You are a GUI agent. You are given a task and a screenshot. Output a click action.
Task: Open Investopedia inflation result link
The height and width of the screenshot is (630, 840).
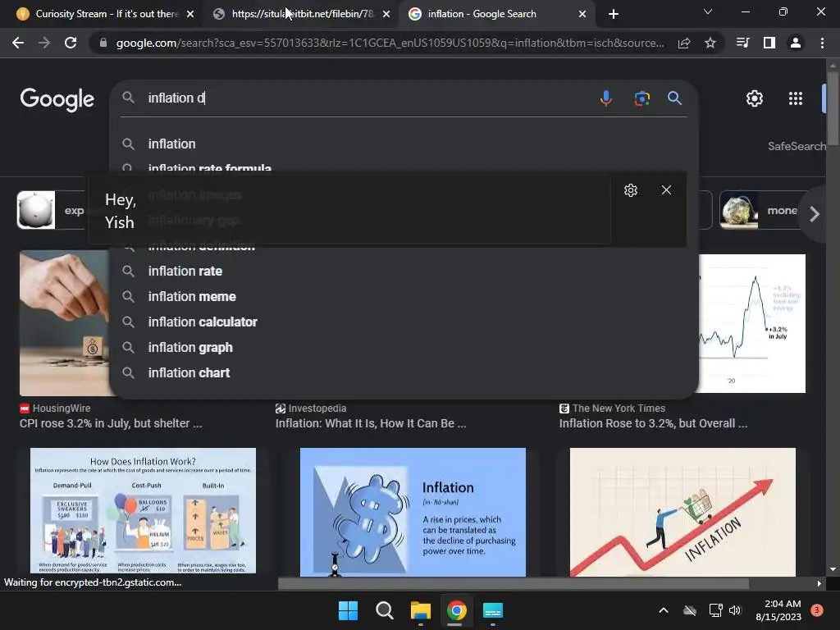371,423
